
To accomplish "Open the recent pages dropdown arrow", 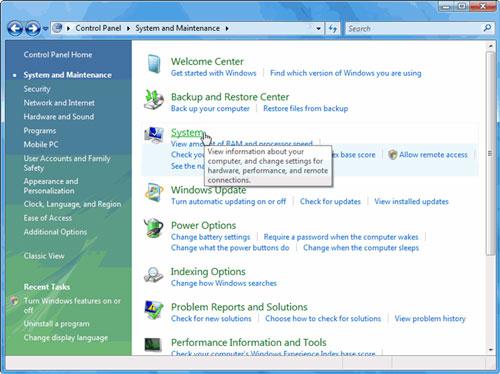I will coord(45,29).
